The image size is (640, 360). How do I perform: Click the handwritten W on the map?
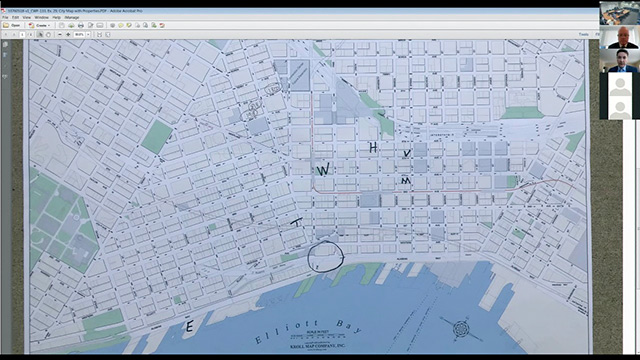point(323,169)
